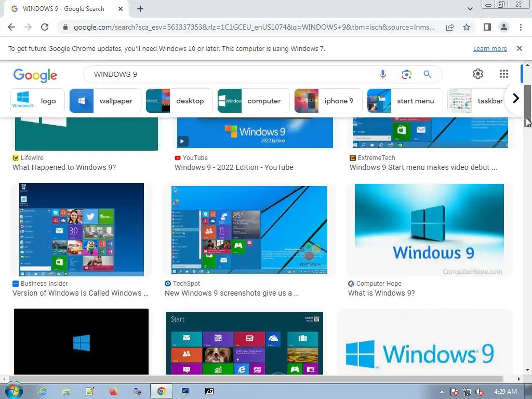This screenshot has height=399, width=532.
Task: Open 7-Zip from the taskbar
Action: coord(209,392)
